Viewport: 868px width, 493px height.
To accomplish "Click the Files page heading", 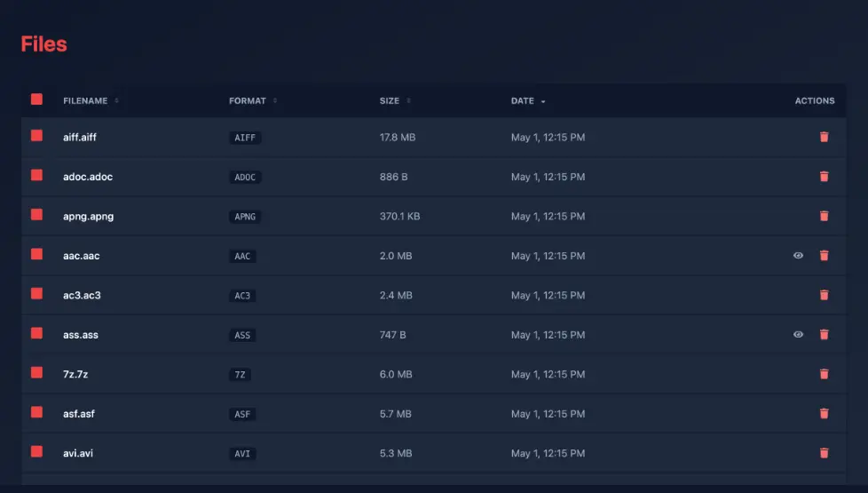I will pyautogui.click(x=43, y=44).
